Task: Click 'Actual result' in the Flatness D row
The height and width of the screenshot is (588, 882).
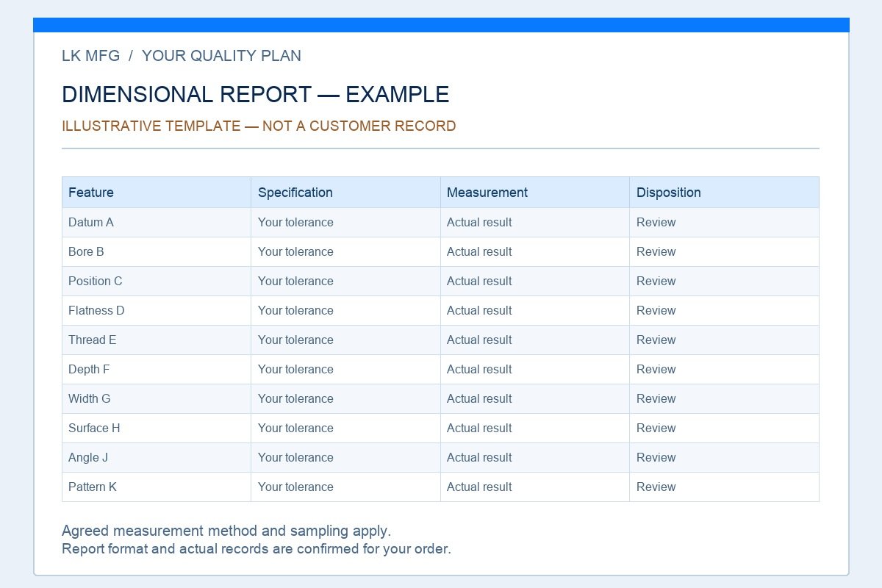Action: [x=479, y=310]
